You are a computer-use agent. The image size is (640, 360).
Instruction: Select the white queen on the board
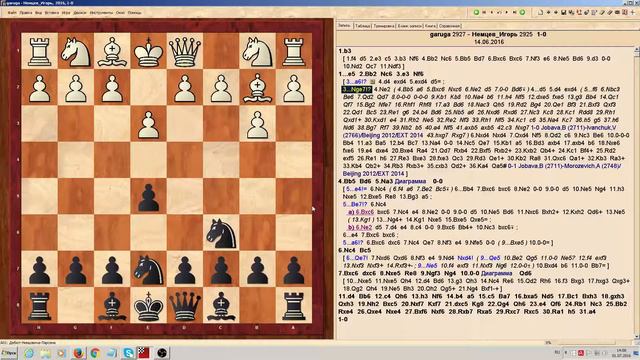pyautogui.click(x=185, y=51)
